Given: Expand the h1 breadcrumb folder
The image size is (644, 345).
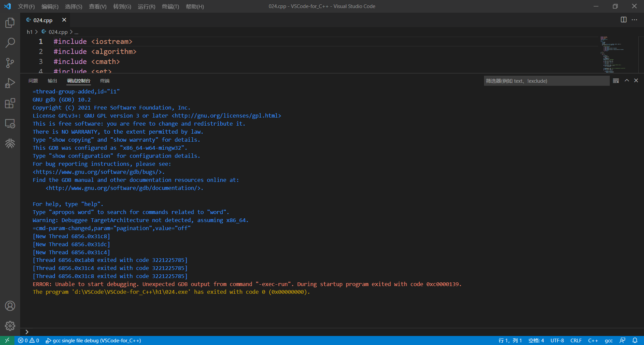Looking at the screenshot, I should pyautogui.click(x=30, y=32).
